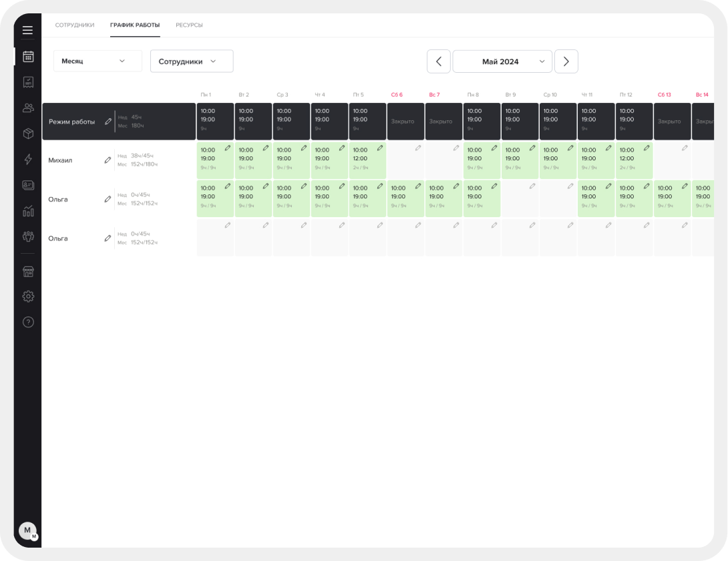
Task: Open the box (products) sidebar icon
Action: point(28,134)
